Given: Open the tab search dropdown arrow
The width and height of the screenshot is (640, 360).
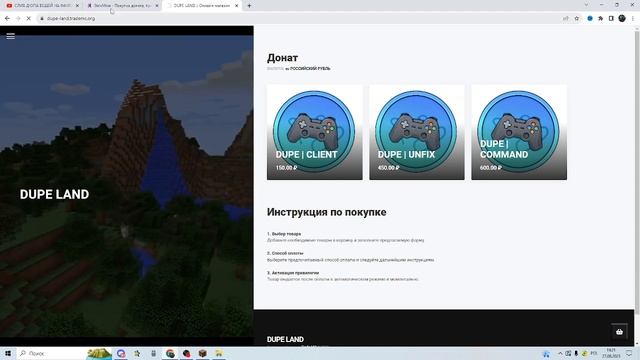Looking at the screenshot, I should [x=586, y=5].
